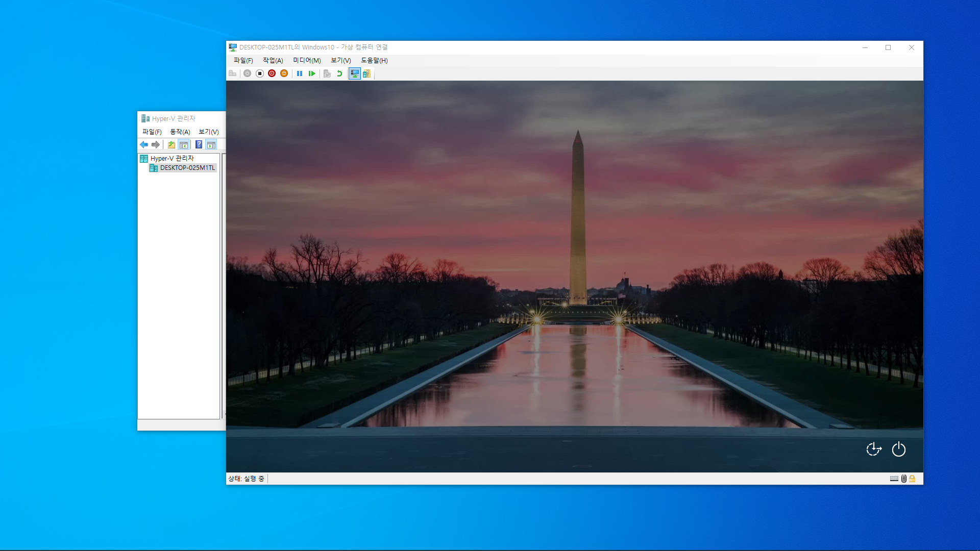Click the Ease of Access icon in VM
980x551 pixels.
pos(874,449)
